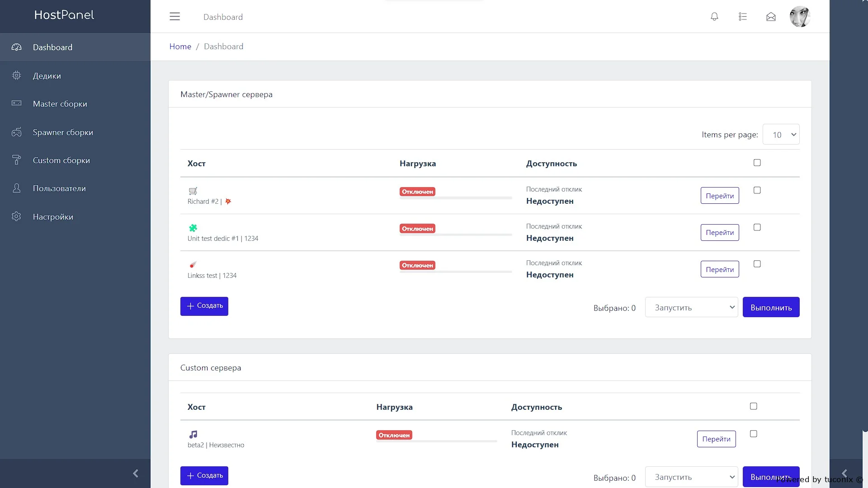The image size is (868, 488).
Task: Click the load progress bar for Unit test dedic
Action: coord(456,235)
